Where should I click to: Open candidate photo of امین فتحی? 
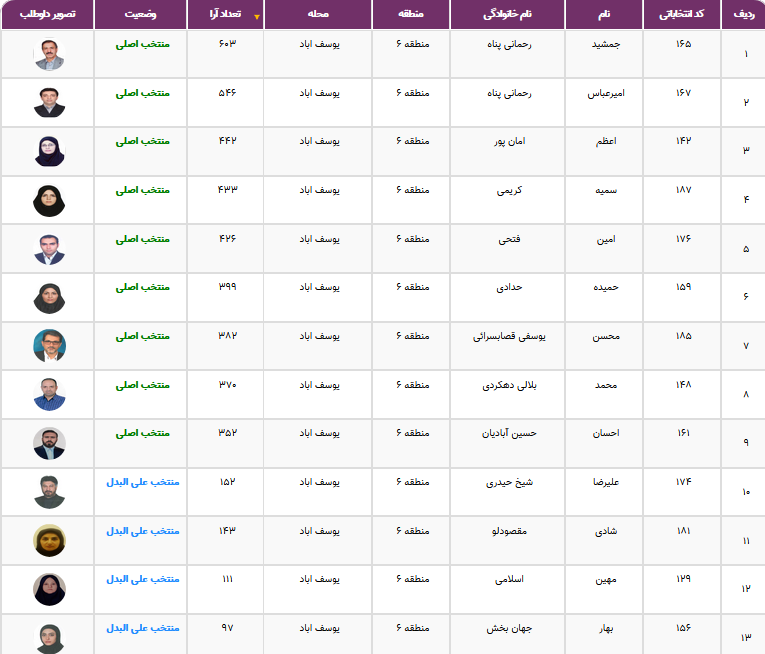(x=49, y=249)
